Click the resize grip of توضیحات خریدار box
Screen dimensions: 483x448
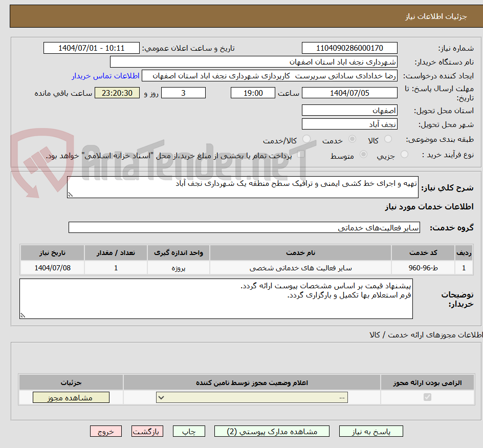click(23, 315)
